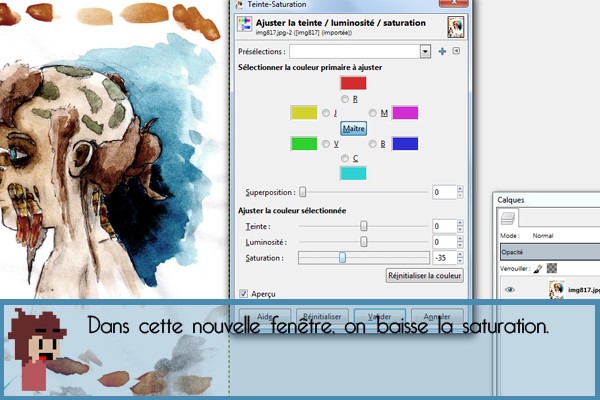Viewport: 600px width, 400px height.
Task: Select the C (cyan) radio button
Action: tap(345, 158)
